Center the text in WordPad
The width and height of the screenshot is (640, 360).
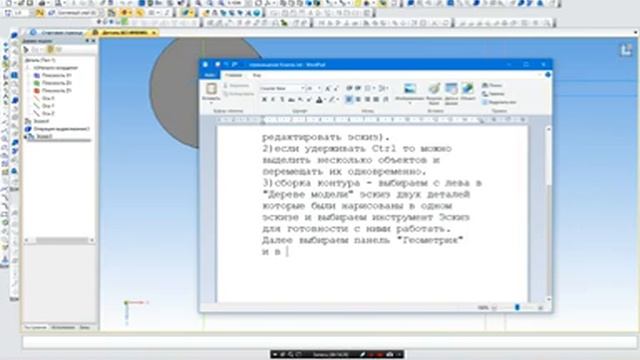coord(358,99)
